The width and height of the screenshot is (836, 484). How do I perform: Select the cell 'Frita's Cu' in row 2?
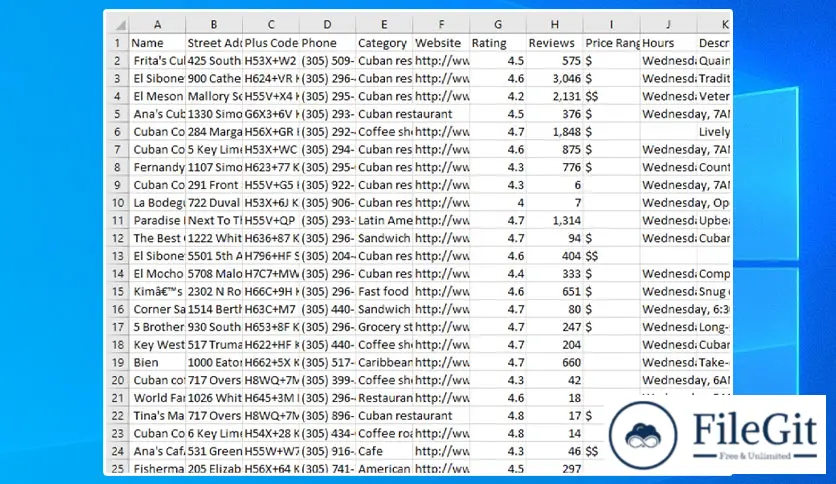pos(157,61)
